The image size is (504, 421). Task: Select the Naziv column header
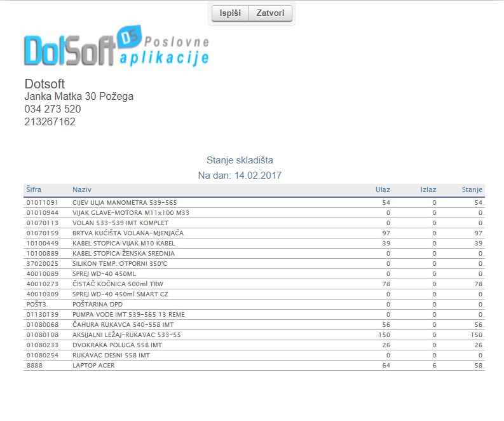82,190
